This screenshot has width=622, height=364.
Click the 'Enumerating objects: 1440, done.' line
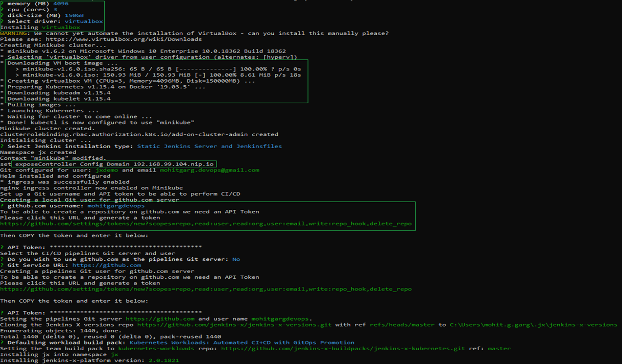tap(61, 331)
